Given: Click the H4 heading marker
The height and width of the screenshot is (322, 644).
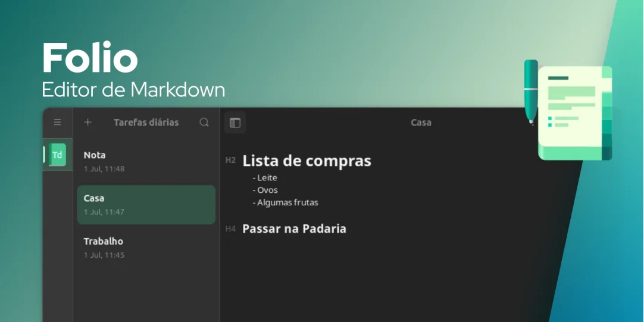Looking at the screenshot, I should 230,229.
